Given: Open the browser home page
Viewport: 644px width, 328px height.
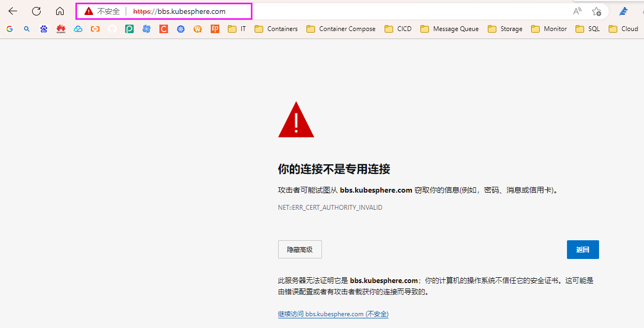Looking at the screenshot, I should coord(60,11).
